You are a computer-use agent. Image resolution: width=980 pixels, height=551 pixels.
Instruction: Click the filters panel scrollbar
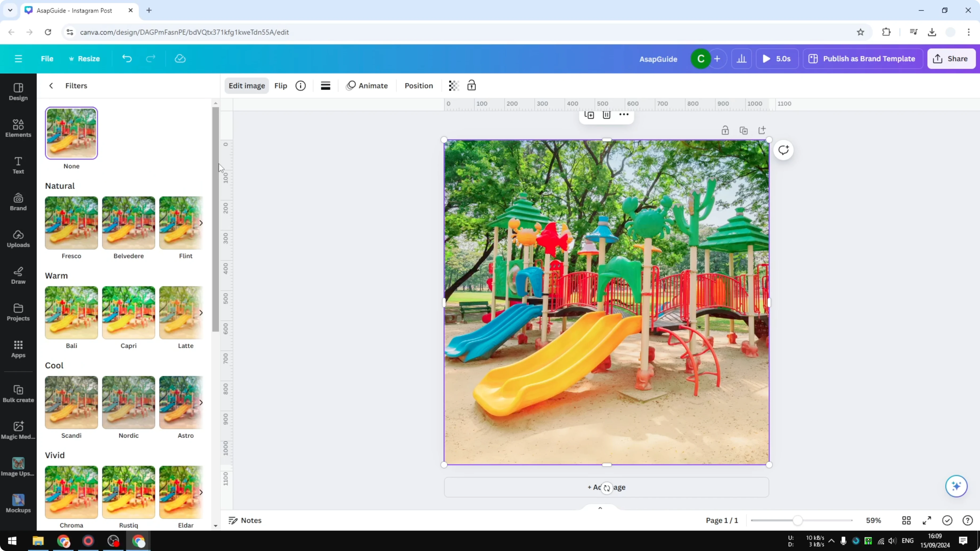pos(215,219)
